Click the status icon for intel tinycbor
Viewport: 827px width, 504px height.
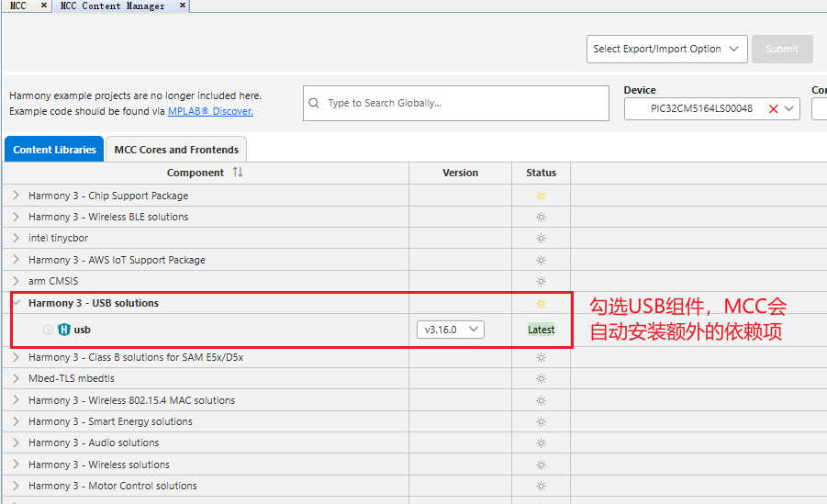(541, 239)
